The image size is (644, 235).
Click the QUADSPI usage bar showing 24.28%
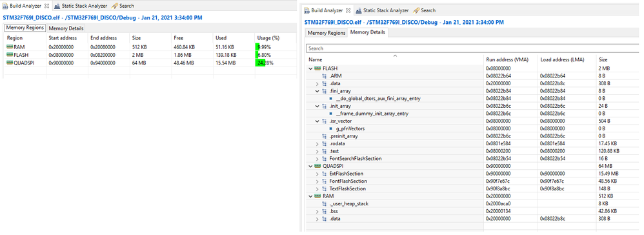260,63
